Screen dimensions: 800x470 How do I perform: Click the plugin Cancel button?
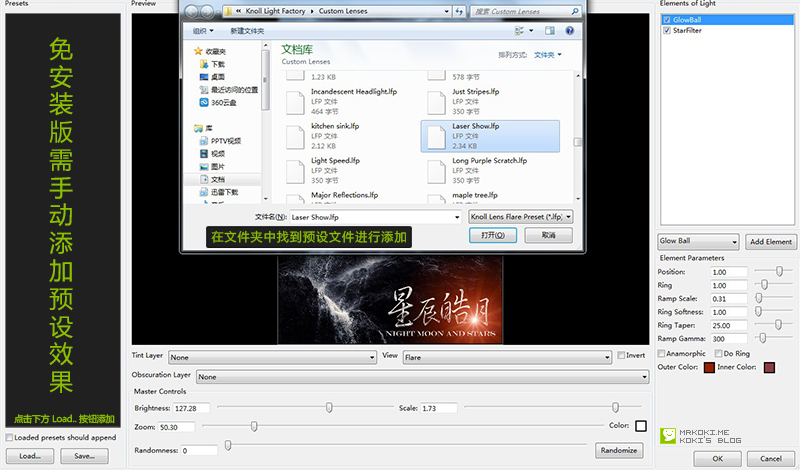point(770,458)
